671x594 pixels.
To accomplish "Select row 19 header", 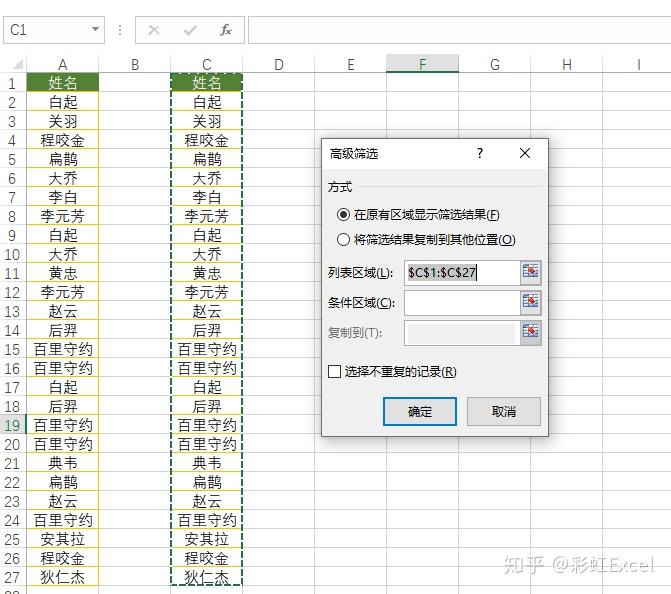I will [x=12, y=425].
